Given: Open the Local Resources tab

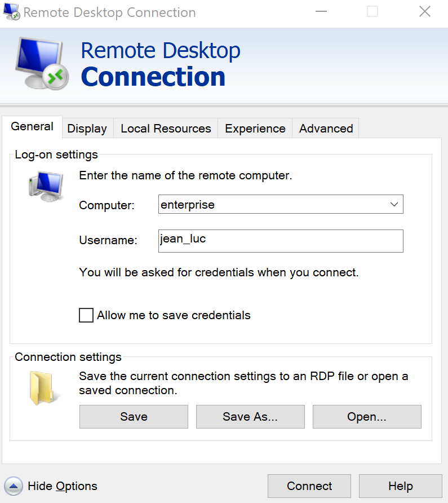Looking at the screenshot, I should [166, 129].
